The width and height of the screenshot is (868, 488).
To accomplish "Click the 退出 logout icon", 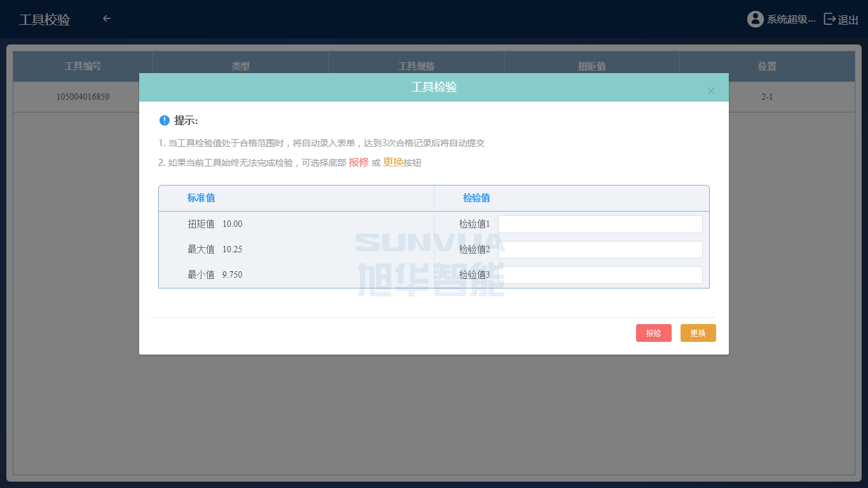I will tap(830, 19).
